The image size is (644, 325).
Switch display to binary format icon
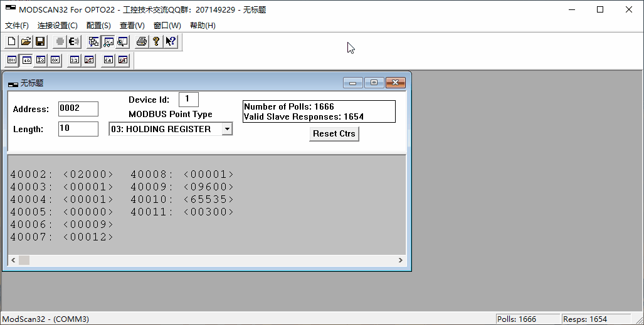(12, 60)
